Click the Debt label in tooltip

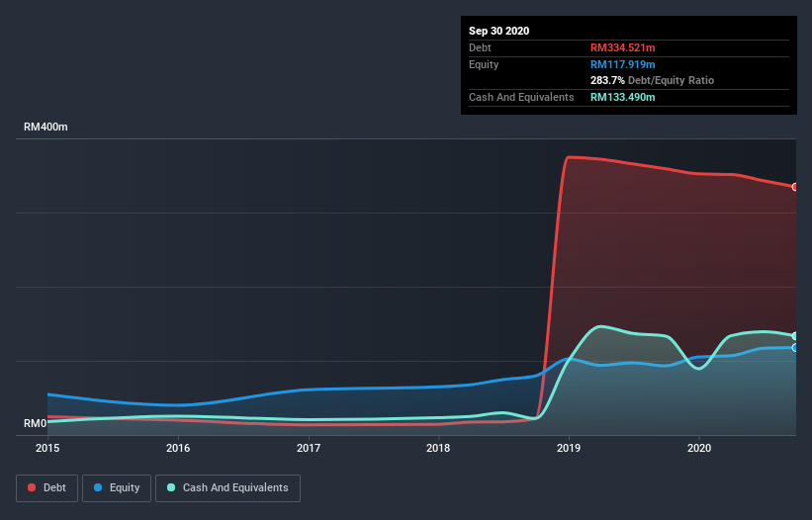[x=480, y=47]
